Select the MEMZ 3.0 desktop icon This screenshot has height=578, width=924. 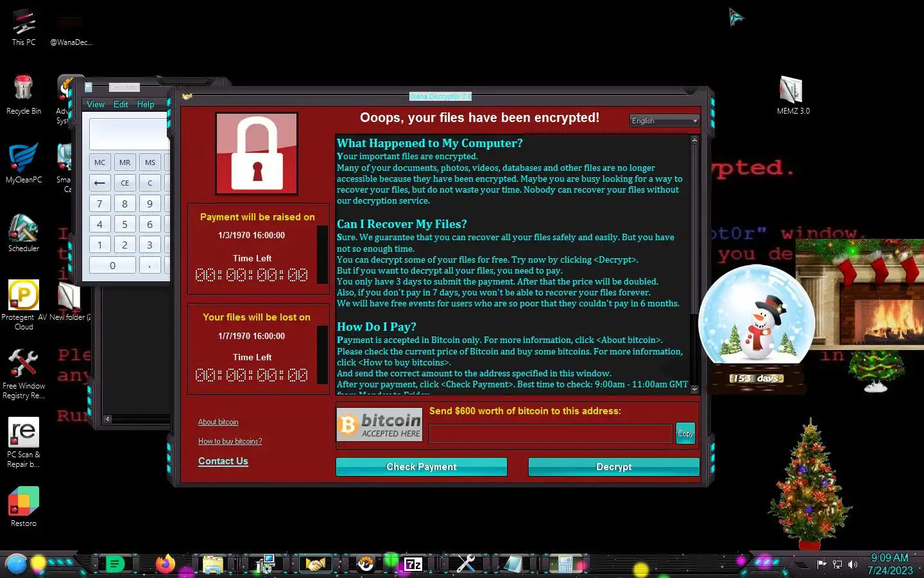pyautogui.click(x=793, y=95)
